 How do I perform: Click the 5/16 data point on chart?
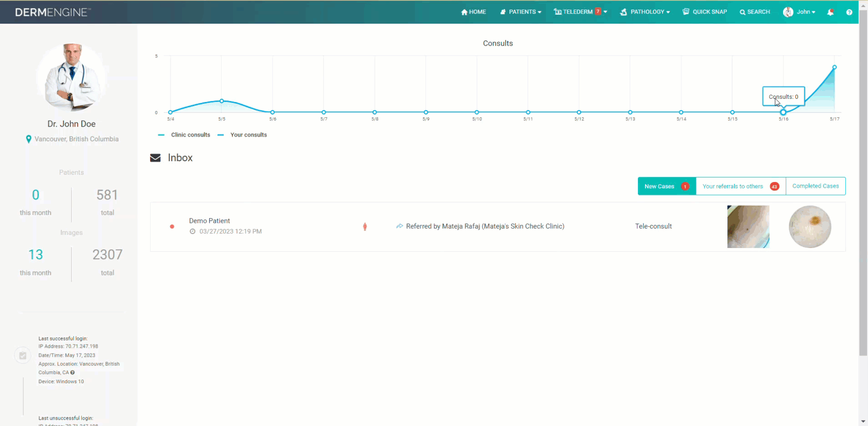click(x=783, y=112)
